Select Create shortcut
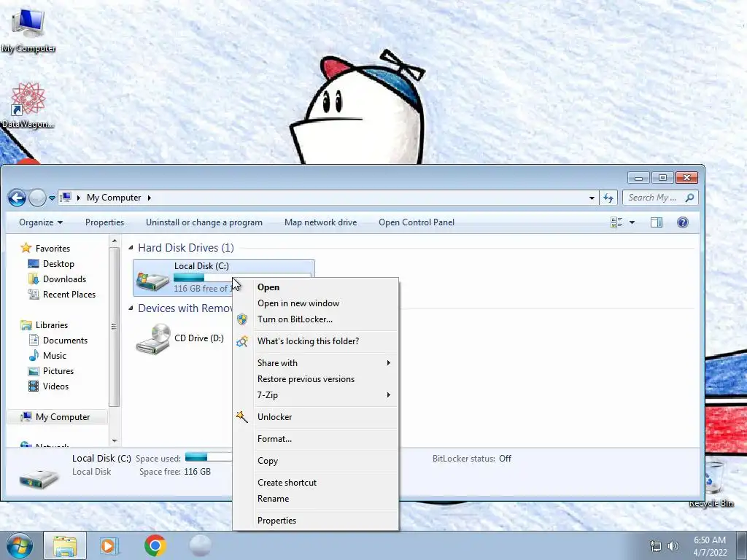 pyautogui.click(x=315, y=483)
